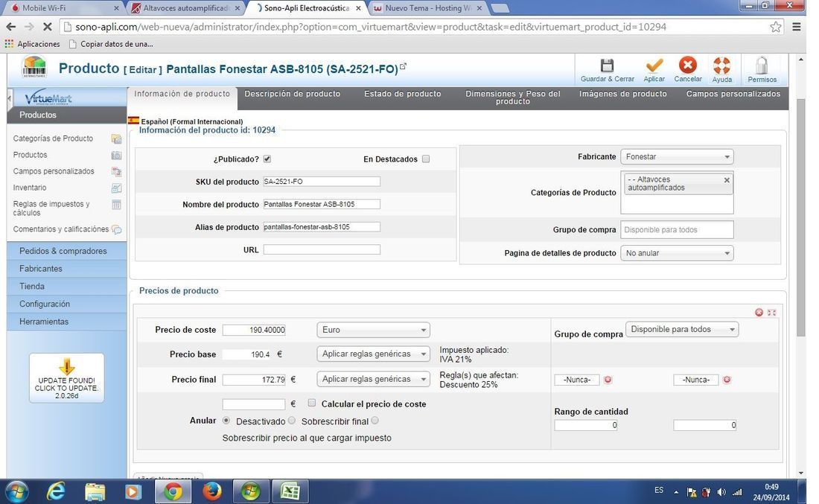Open the Fabricante dropdown

[677, 156]
